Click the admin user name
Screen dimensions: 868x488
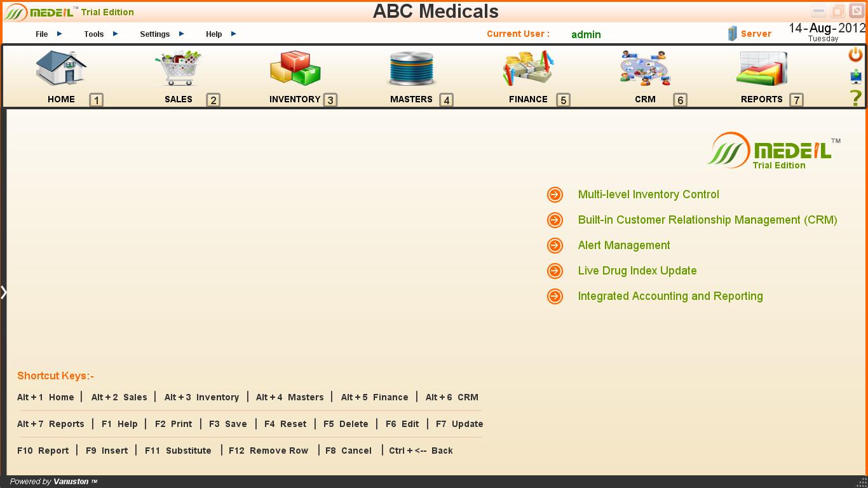(x=586, y=34)
